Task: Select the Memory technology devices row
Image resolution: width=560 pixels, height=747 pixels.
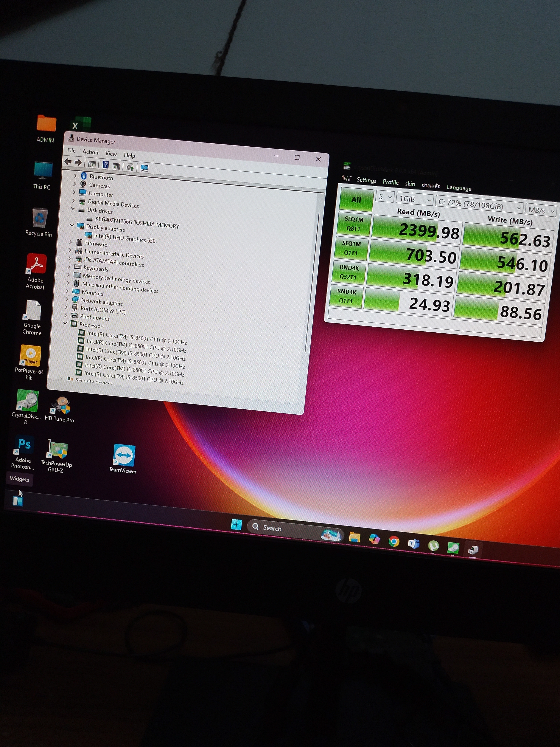Action: tap(112, 279)
